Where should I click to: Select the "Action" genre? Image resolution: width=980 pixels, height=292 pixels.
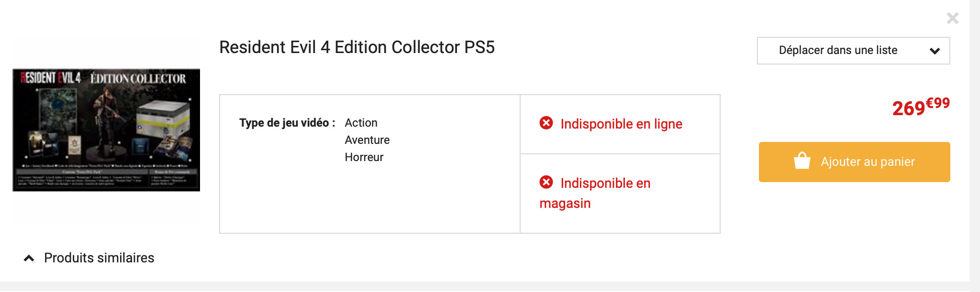tap(361, 123)
